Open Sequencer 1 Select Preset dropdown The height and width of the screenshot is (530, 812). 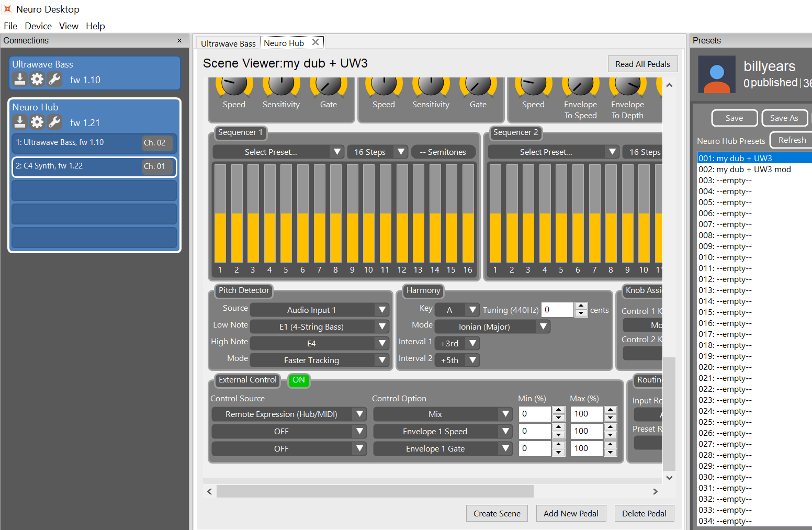click(278, 152)
